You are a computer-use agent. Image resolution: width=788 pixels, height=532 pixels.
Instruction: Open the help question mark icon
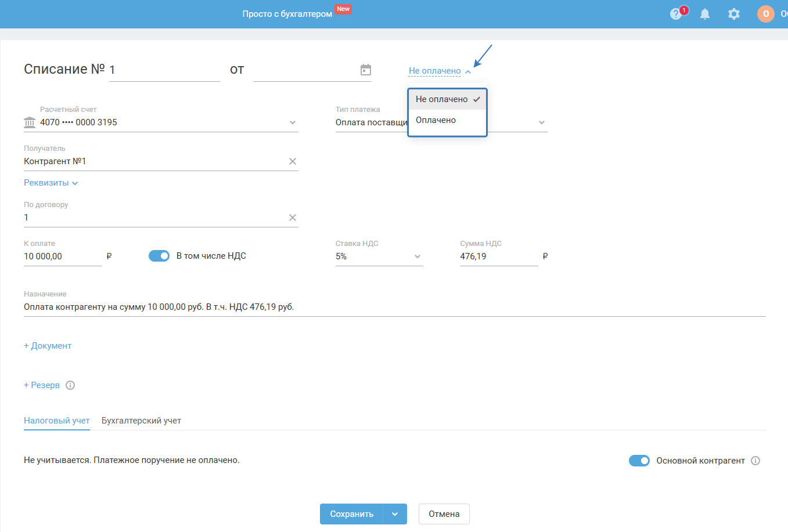click(x=675, y=14)
